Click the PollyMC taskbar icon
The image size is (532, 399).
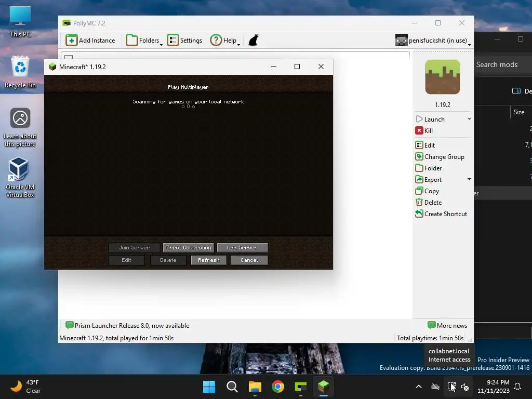301,387
